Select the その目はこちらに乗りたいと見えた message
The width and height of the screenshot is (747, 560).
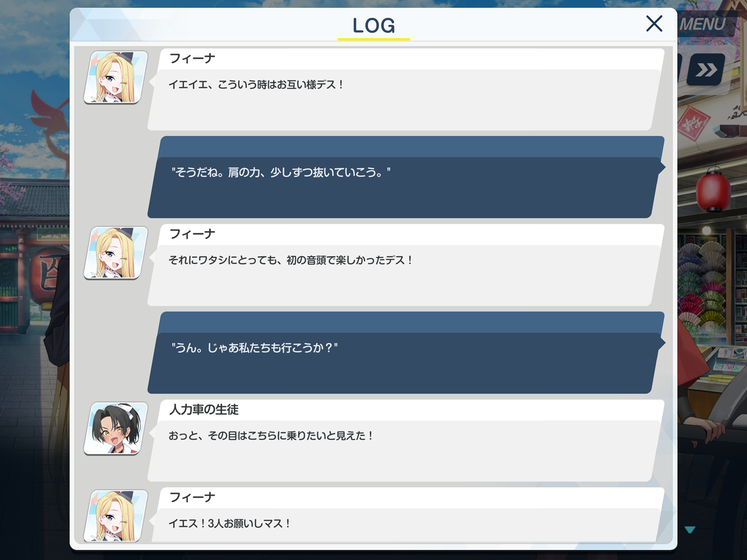(406, 450)
